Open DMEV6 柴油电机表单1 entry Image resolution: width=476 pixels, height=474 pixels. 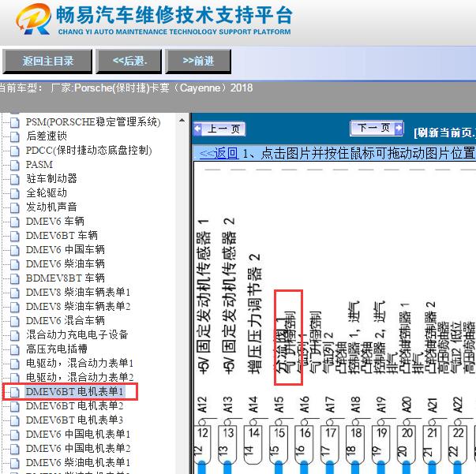(x=78, y=462)
